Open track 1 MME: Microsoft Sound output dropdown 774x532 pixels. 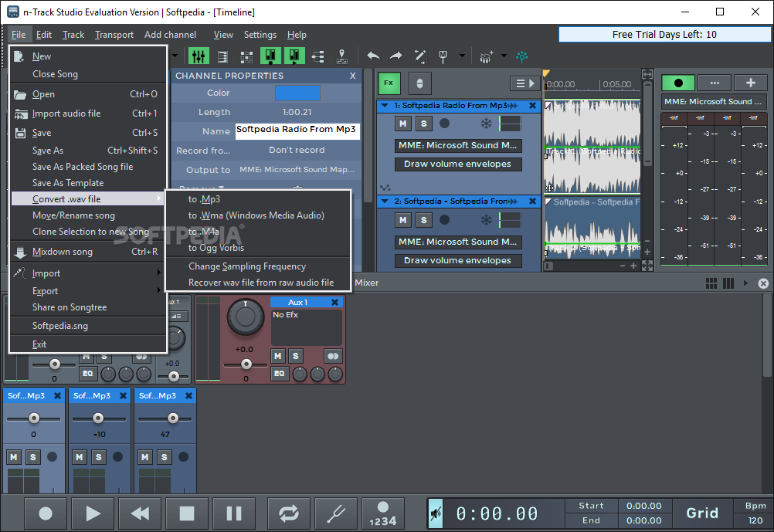click(457, 146)
